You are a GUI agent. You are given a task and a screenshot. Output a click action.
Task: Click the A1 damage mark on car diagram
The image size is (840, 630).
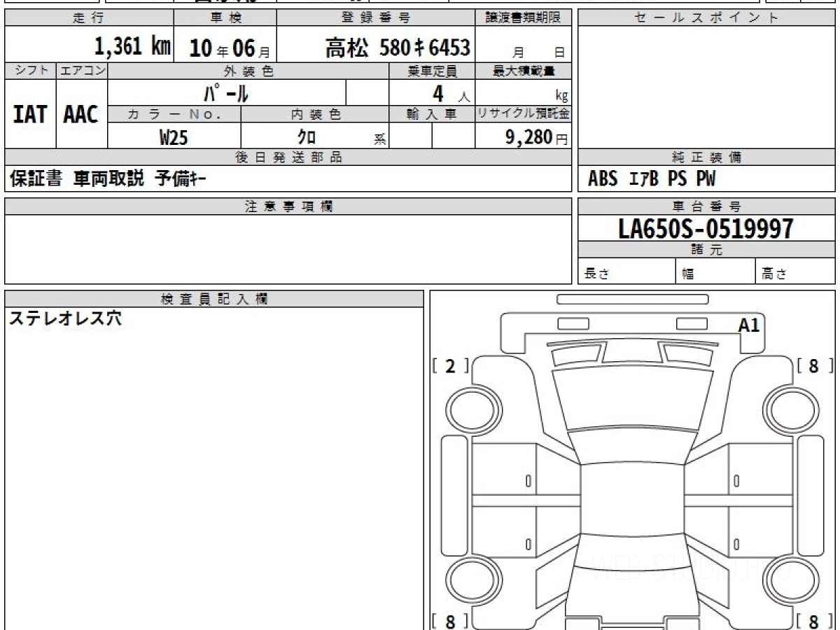748,325
